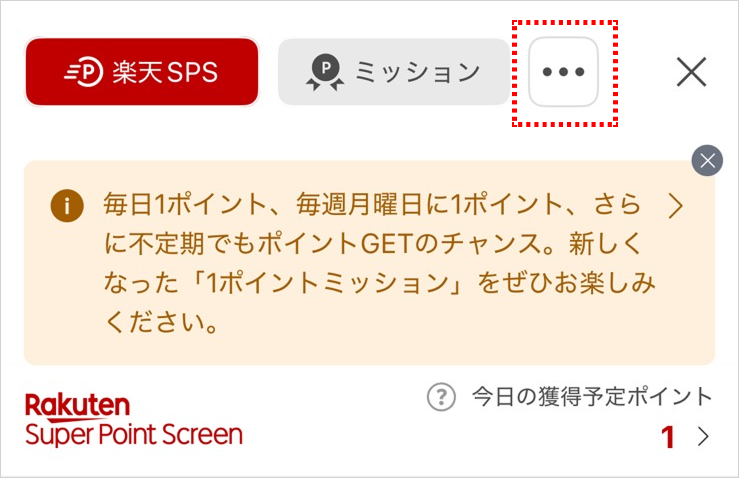Viewport: 739px width, 478px height.
Task: Click the red point number 1
Action: (668, 437)
